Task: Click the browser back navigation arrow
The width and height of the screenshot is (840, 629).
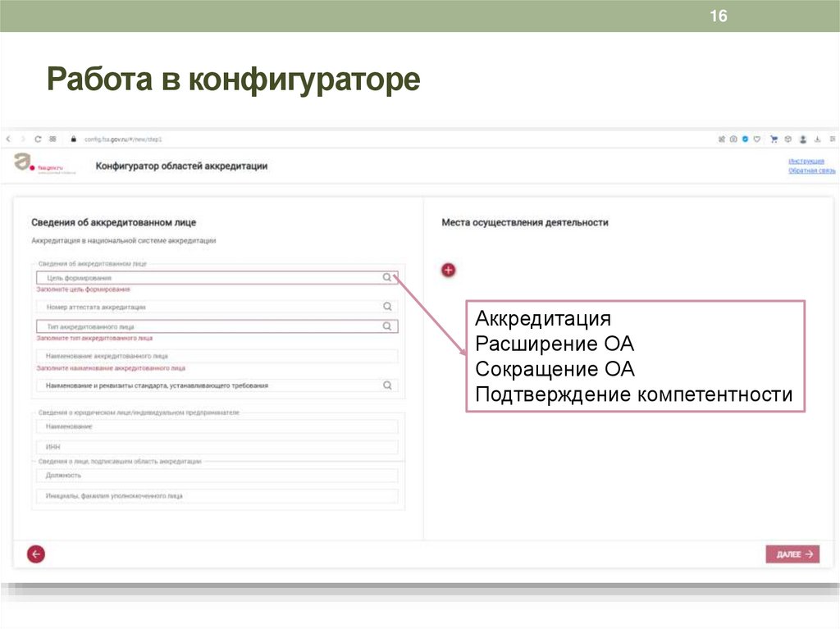Action: coord(8,139)
